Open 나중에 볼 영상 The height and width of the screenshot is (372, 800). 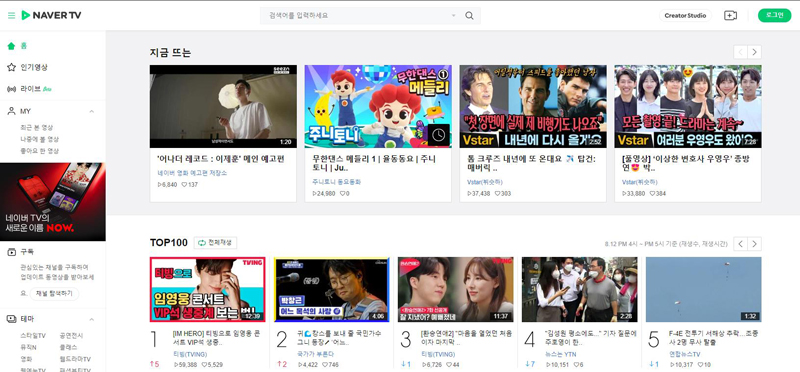[39, 139]
